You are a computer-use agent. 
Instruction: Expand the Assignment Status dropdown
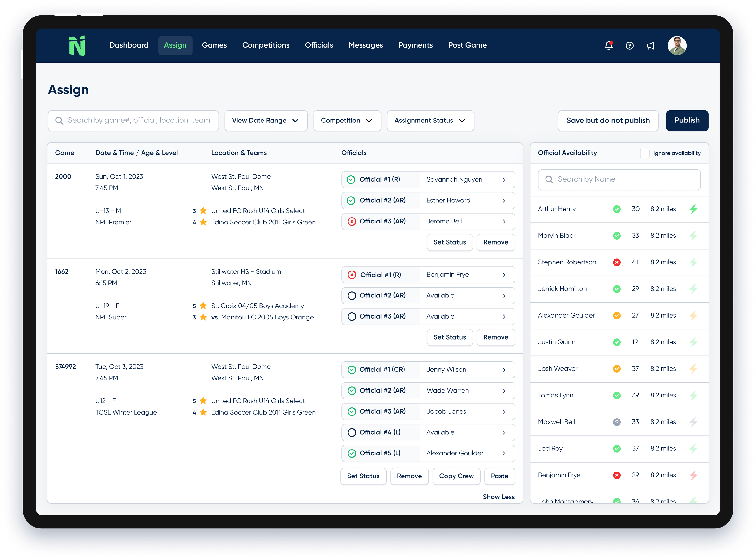tap(430, 120)
